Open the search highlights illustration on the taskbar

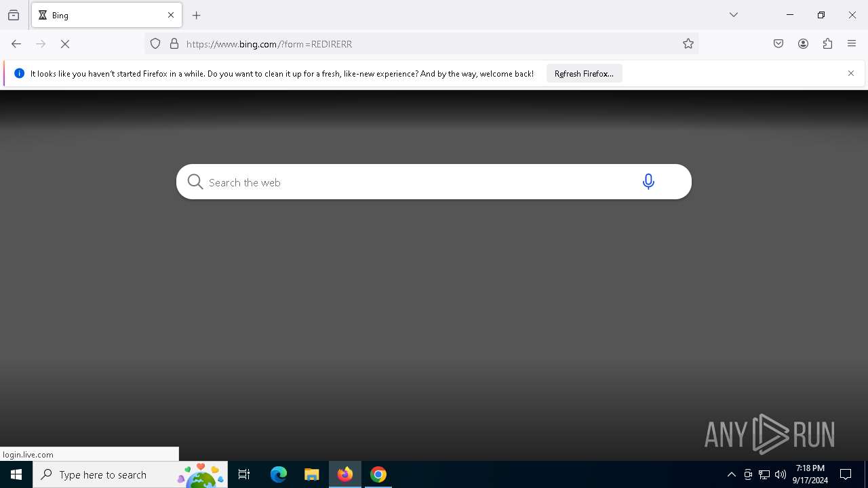201,474
